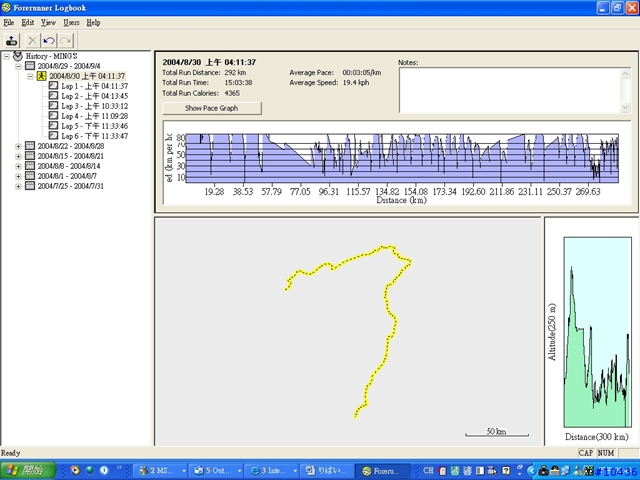Select Lap 3 - 上午 10:33:12 entry
640x480 pixels.
95,106
